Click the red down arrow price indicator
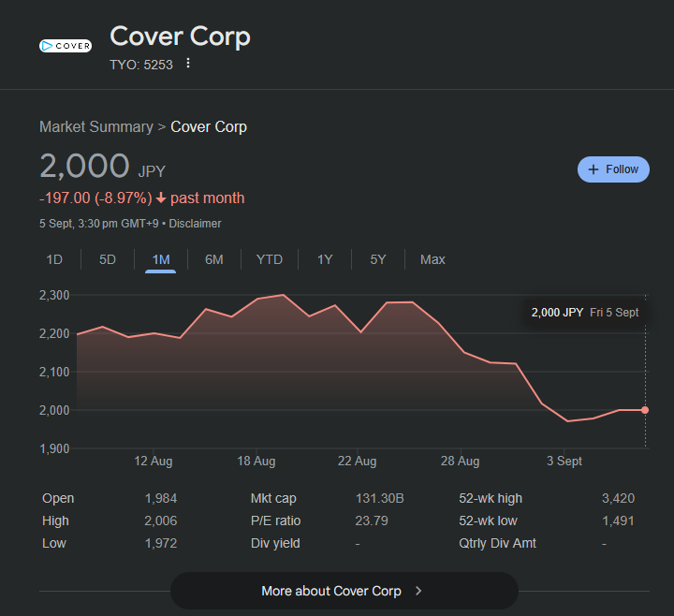674x616 pixels. [161, 198]
